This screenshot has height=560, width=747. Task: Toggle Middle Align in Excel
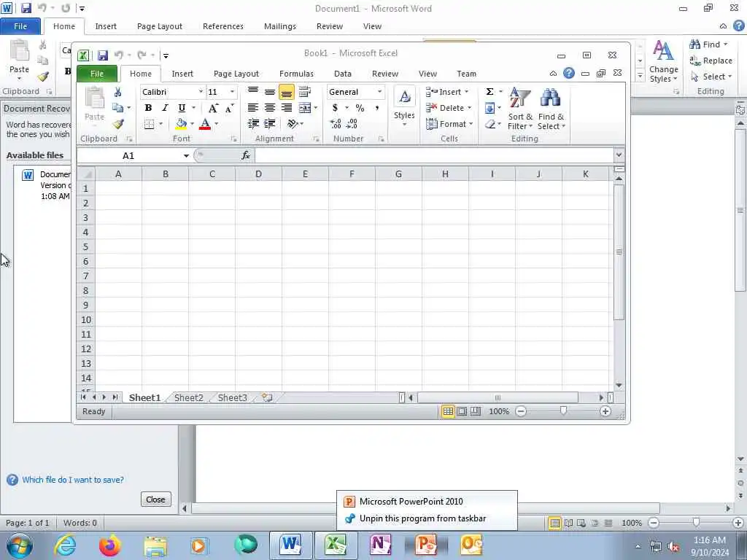[270, 91]
